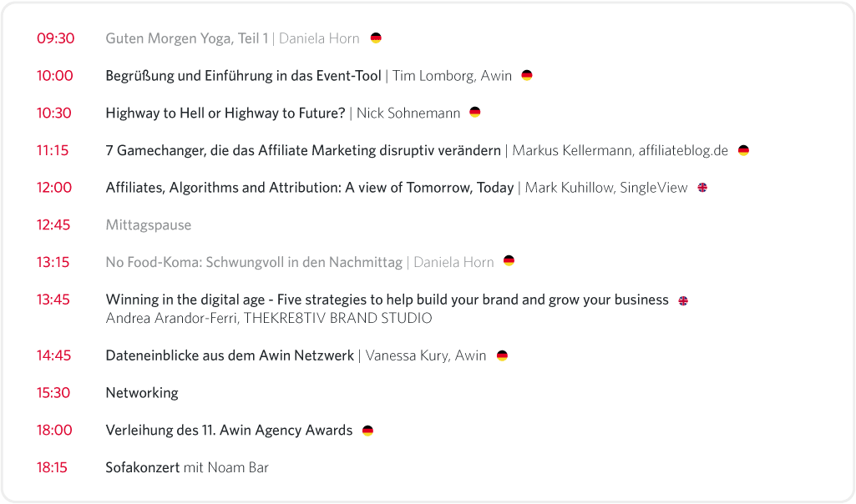Open the 7 Gamechanger Affiliate Marketing session

coord(303,151)
